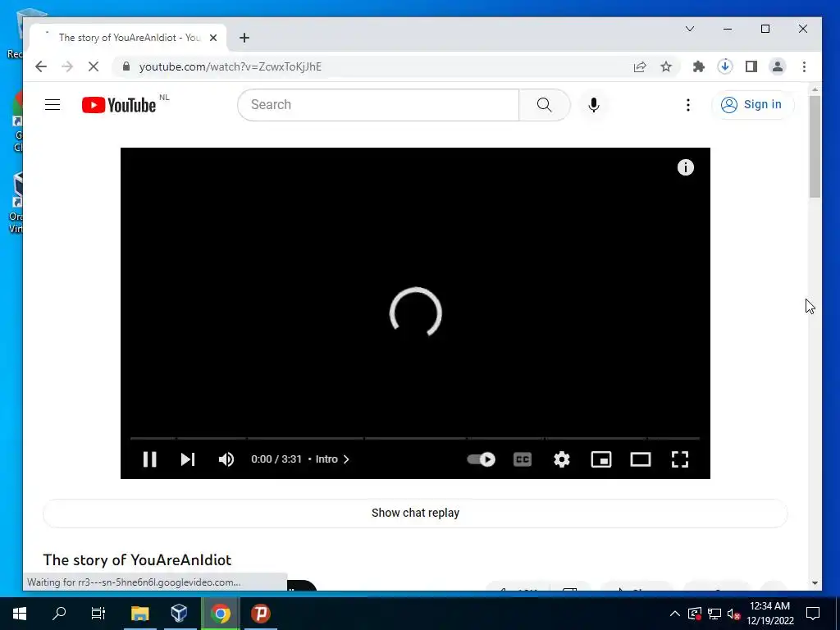Enter full screen mode
This screenshot has height=630, width=840.
(680, 459)
